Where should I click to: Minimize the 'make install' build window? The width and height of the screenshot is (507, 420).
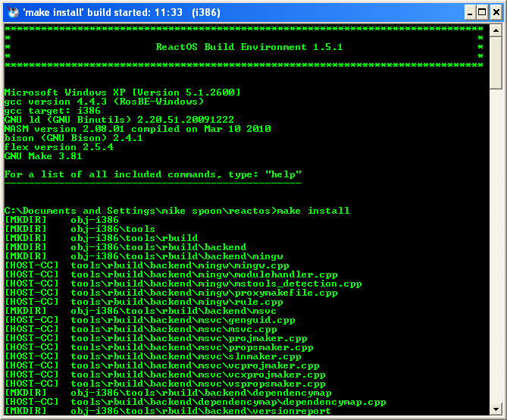tap(470, 12)
